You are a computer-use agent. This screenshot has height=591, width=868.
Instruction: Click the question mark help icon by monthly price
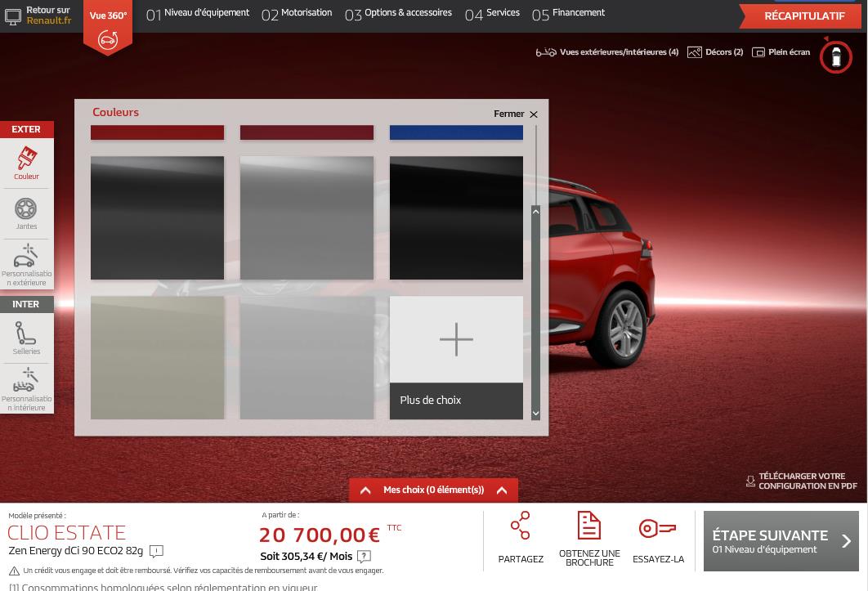click(x=364, y=556)
